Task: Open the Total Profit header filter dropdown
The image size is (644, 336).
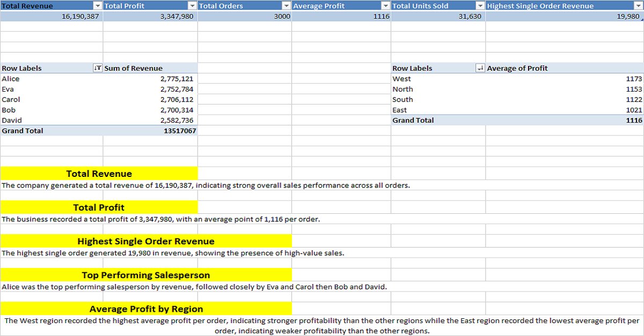Action: [x=192, y=6]
